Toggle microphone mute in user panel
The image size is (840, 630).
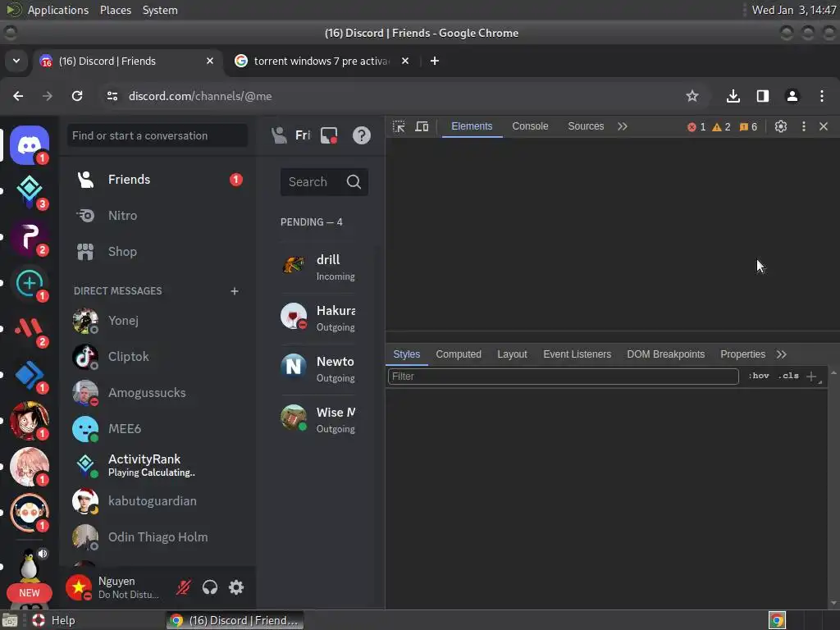coord(183,587)
